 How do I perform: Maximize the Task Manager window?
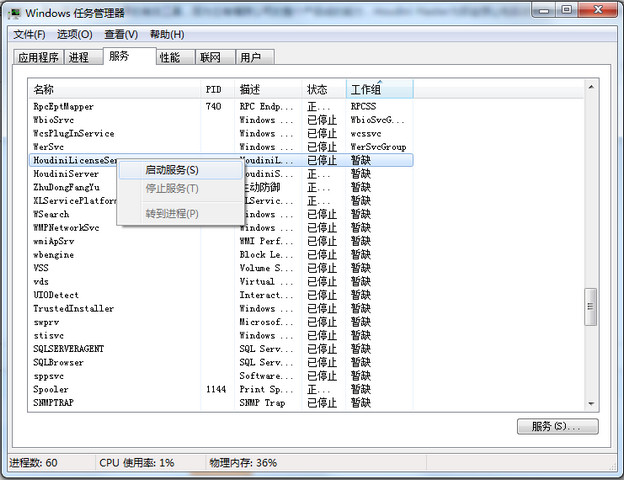(x=567, y=10)
